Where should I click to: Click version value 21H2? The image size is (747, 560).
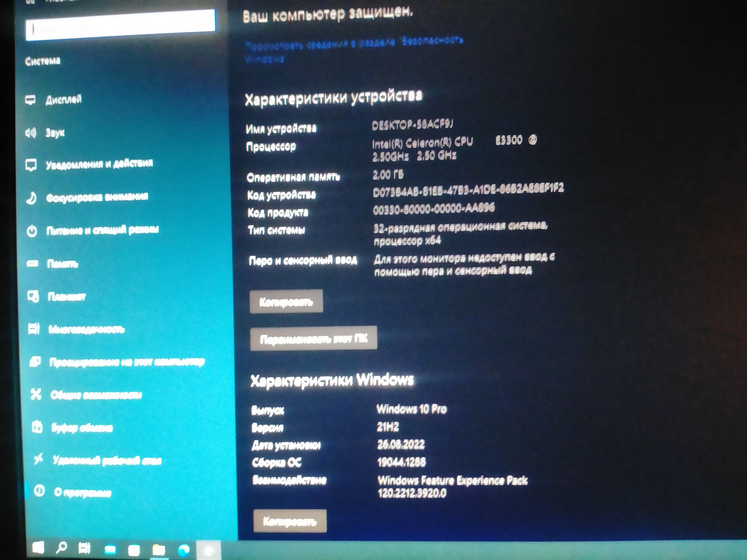tap(388, 427)
